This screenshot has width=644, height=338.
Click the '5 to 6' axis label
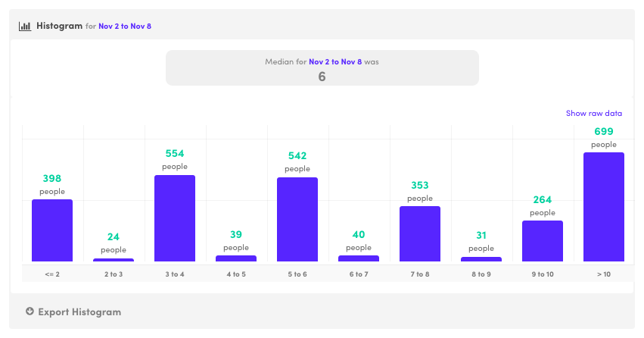tap(297, 274)
